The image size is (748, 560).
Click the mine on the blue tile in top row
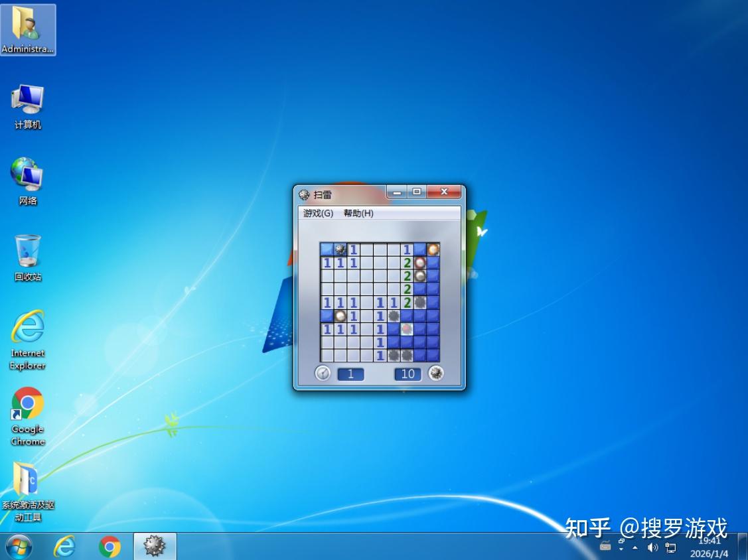click(x=340, y=249)
